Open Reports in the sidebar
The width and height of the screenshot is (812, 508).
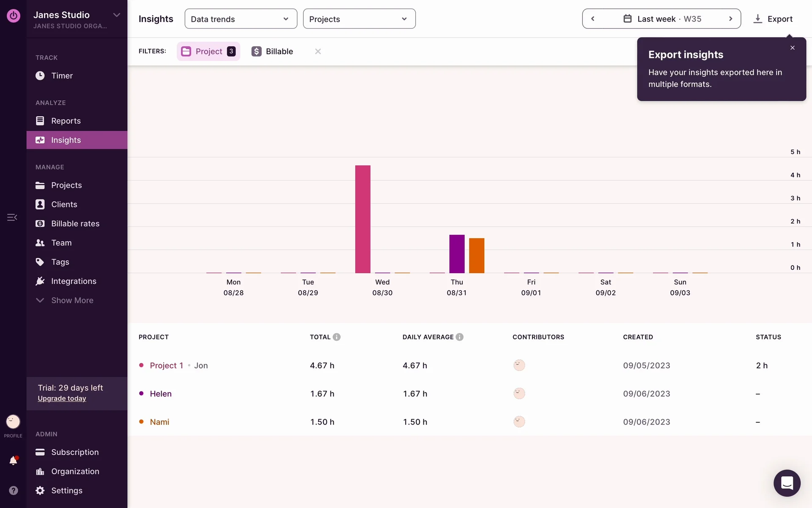click(x=66, y=121)
